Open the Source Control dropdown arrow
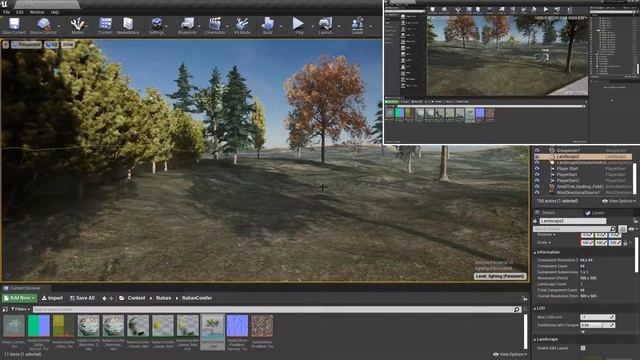Image resolution: width=640 pixels, height=360 pixels. (x=59, y=26)
